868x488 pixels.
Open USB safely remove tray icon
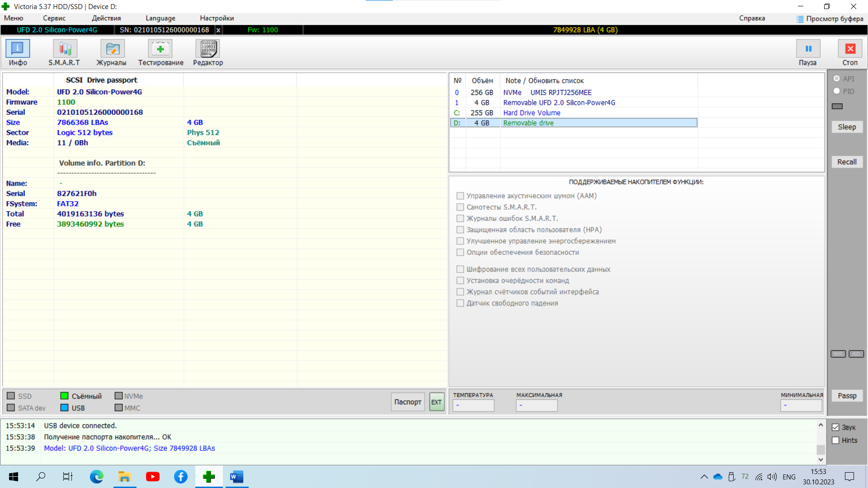pos(731,477)
